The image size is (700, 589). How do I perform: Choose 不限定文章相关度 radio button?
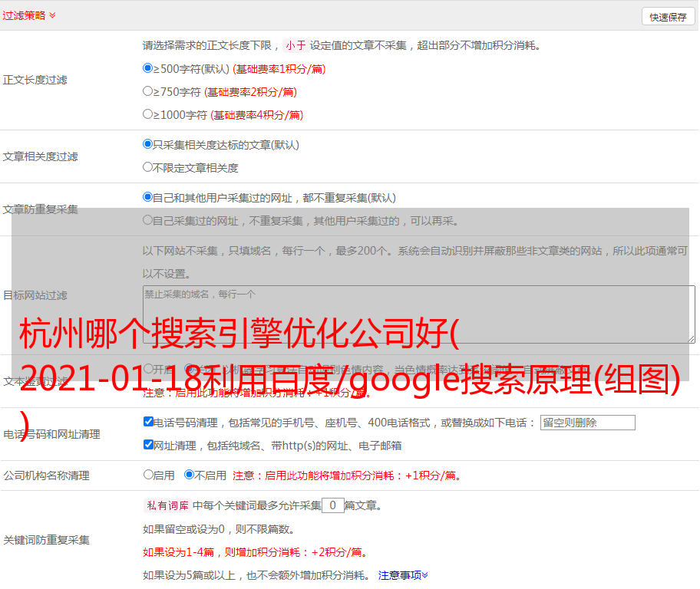[x=148, y=167]
